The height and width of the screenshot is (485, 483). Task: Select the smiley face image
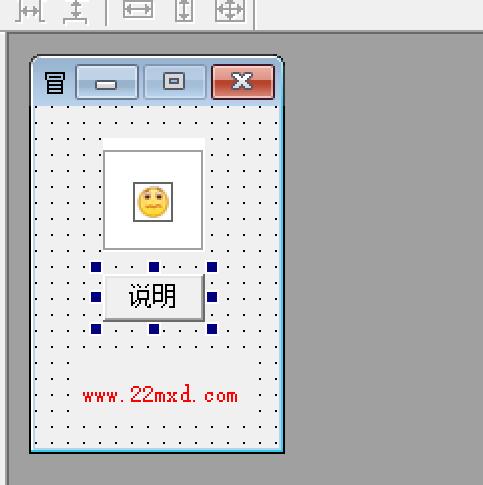(153, 202)
